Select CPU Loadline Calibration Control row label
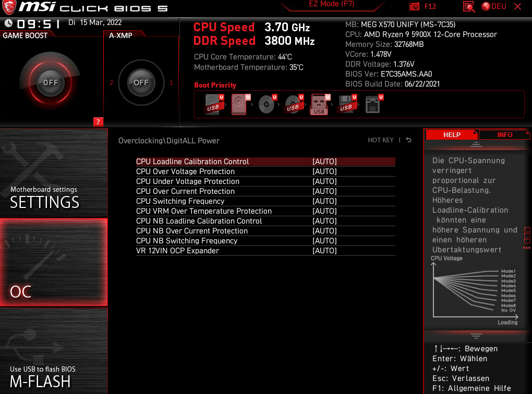 pyautogui.click(x=192, y=162)
